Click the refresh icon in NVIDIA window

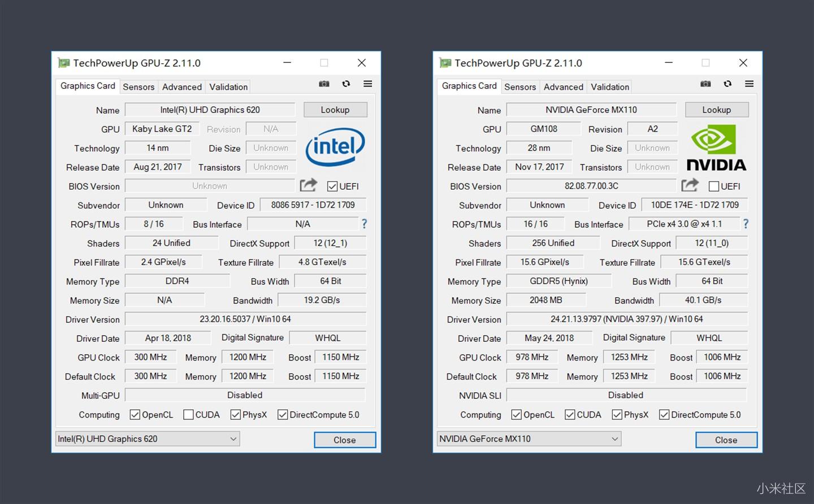(x=728, y=84)
